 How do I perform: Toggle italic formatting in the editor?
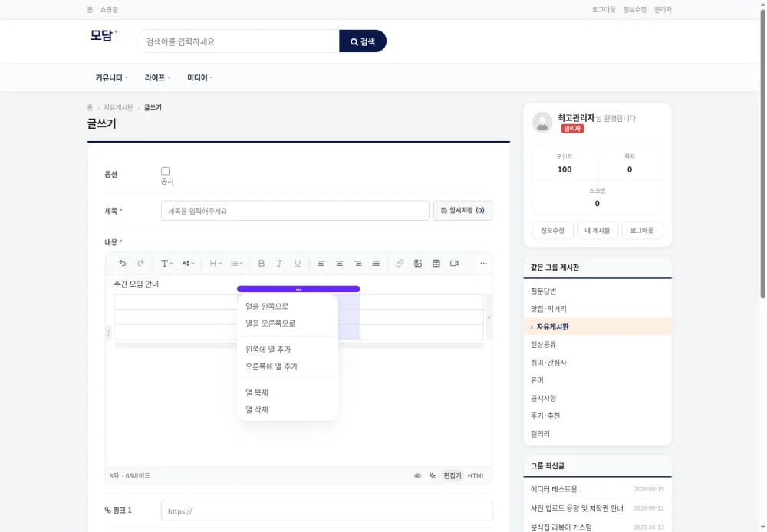279,263
